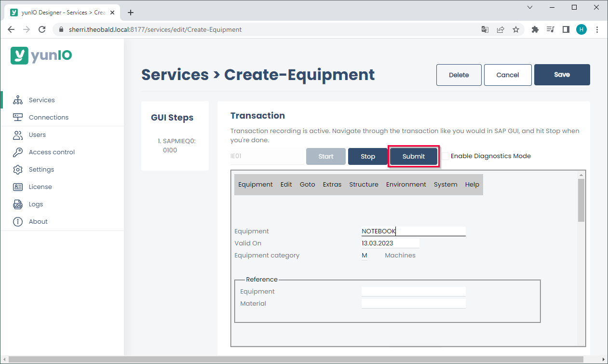Open the tab search chevron
608x364 pixels.
pyautogui.click(x=530, y=7)
